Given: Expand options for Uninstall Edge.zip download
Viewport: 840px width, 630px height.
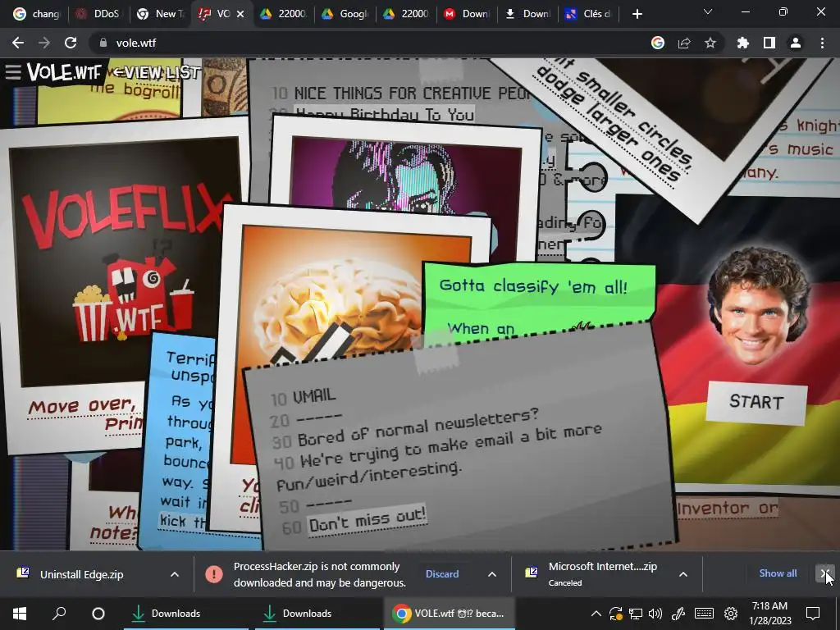Looking at the screenshot, I should click(x=175, y=574).
